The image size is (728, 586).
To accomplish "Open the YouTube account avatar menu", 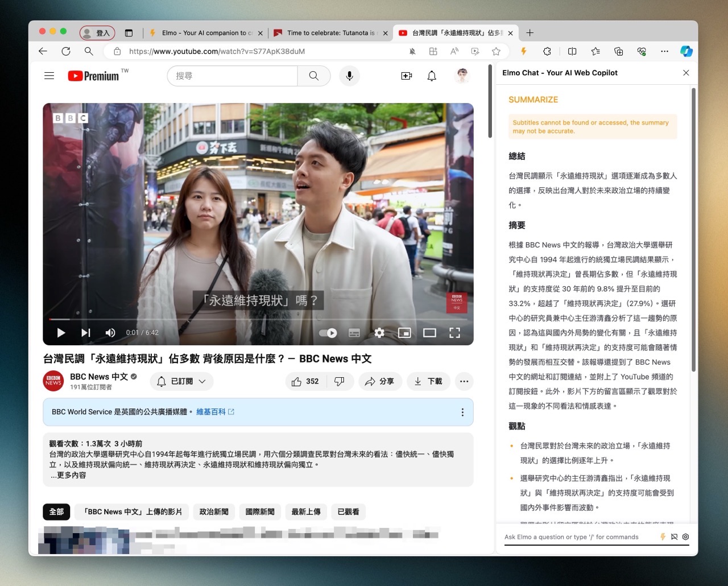I will tap(462, 76).
